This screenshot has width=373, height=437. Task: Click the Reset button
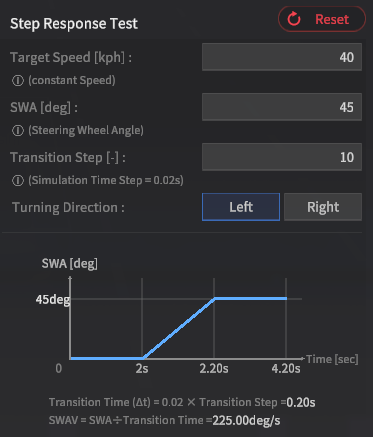322,19
